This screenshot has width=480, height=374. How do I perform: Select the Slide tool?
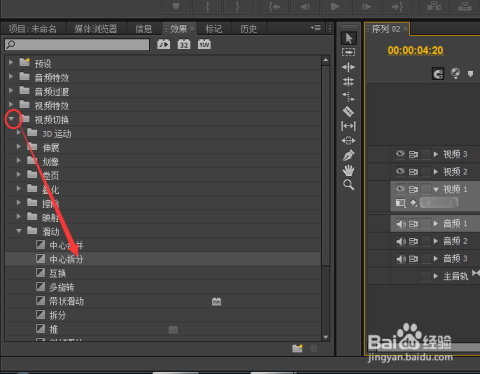(x=349, y=141)
